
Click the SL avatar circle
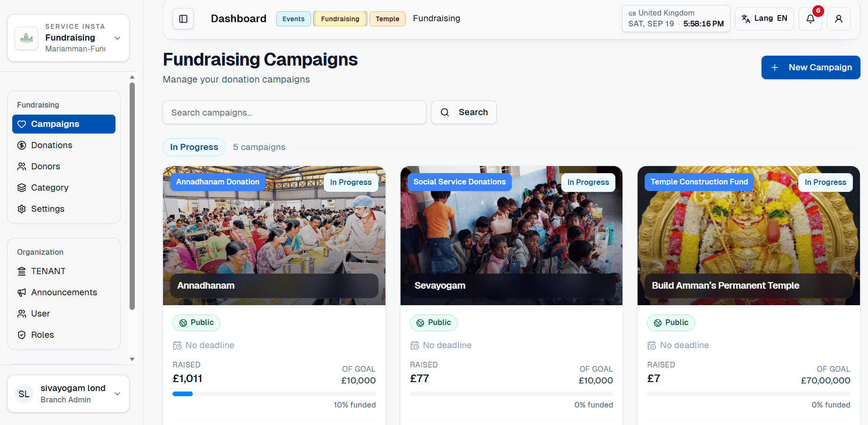pos(24,394)
